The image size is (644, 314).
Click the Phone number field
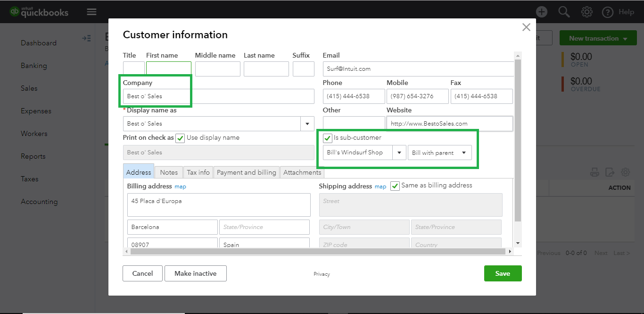(x=354, y=96)
